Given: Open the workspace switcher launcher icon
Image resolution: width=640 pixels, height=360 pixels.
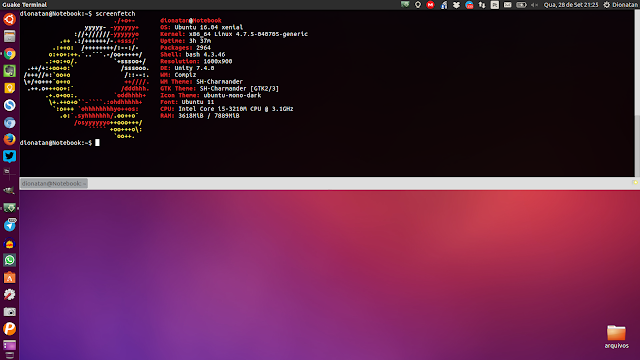Looking at the screenshot, I should pos(9,345).
